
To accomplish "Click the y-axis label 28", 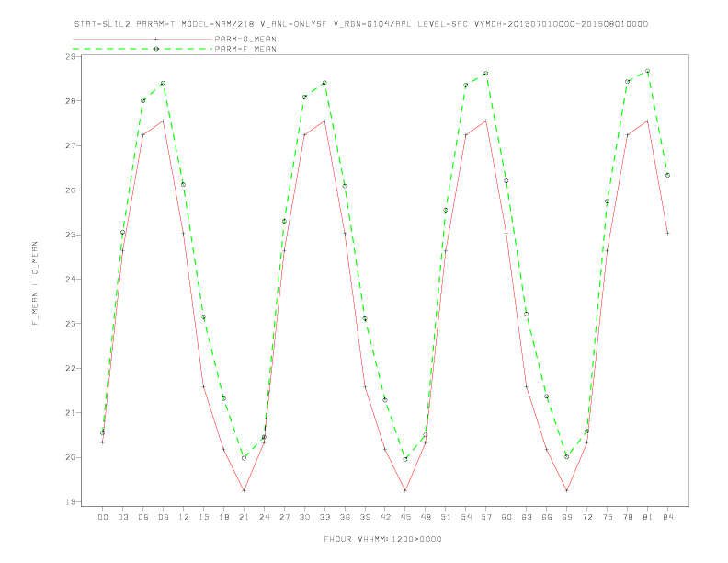I will [x=70, y=101].
